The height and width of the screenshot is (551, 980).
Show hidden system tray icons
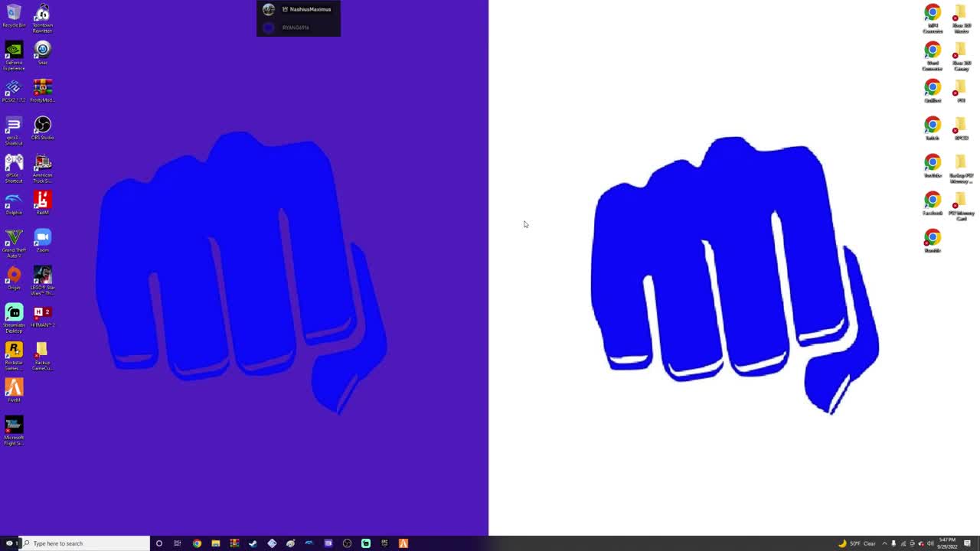pos(884,543)
